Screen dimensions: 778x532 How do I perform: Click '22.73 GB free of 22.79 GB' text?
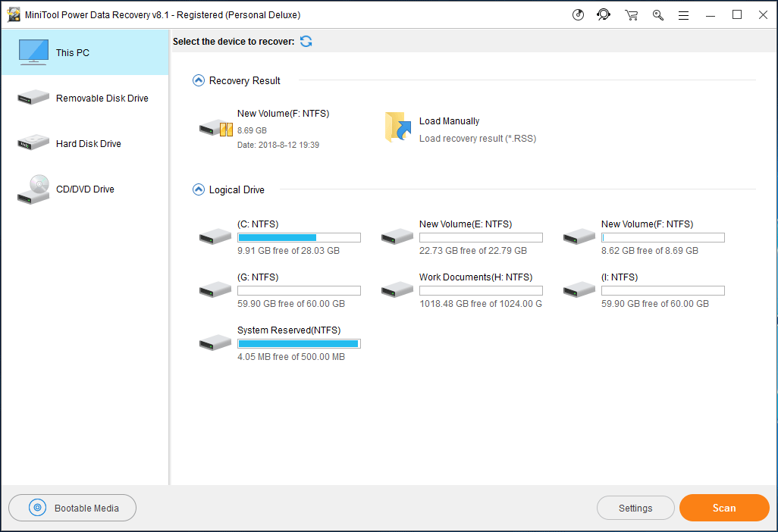(473, 250)
